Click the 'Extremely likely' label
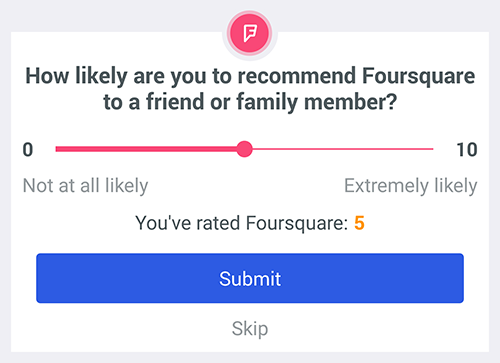Screen dimensions: 500x363 411,186
